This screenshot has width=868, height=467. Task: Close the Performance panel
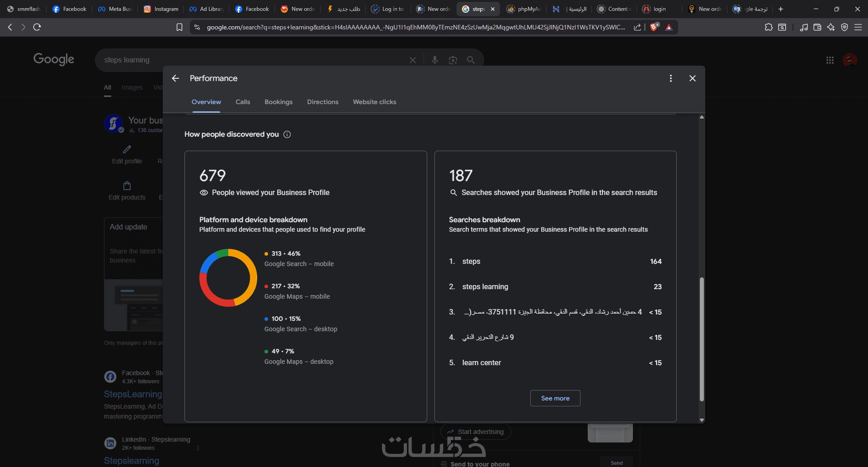[692, 78]
